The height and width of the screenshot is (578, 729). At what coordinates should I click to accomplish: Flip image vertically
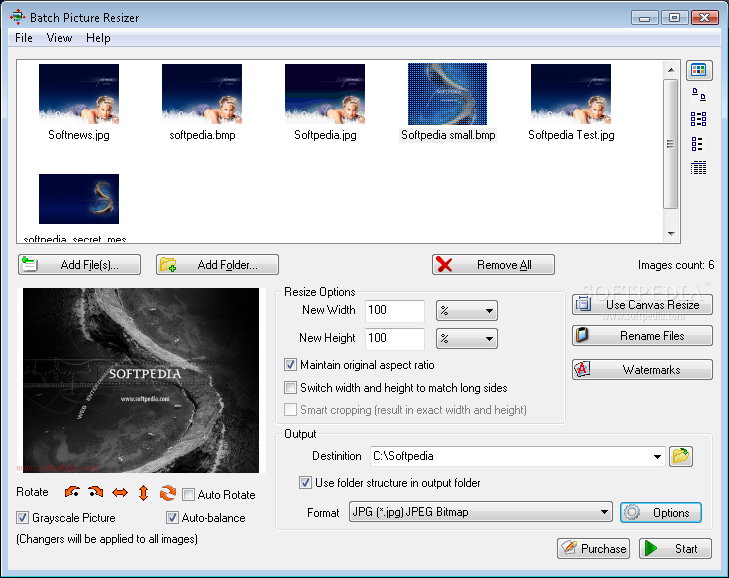click(x=143, y=492)
